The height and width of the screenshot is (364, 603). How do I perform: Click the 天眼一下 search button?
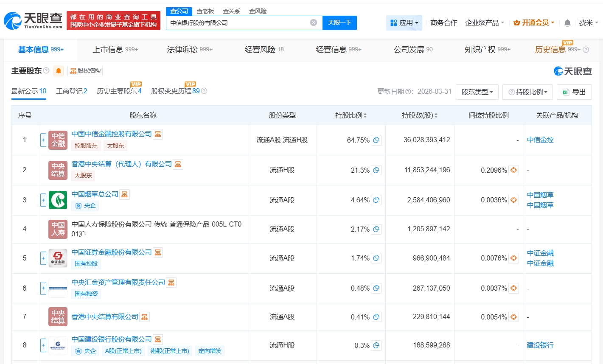click(x=339, y=23)
